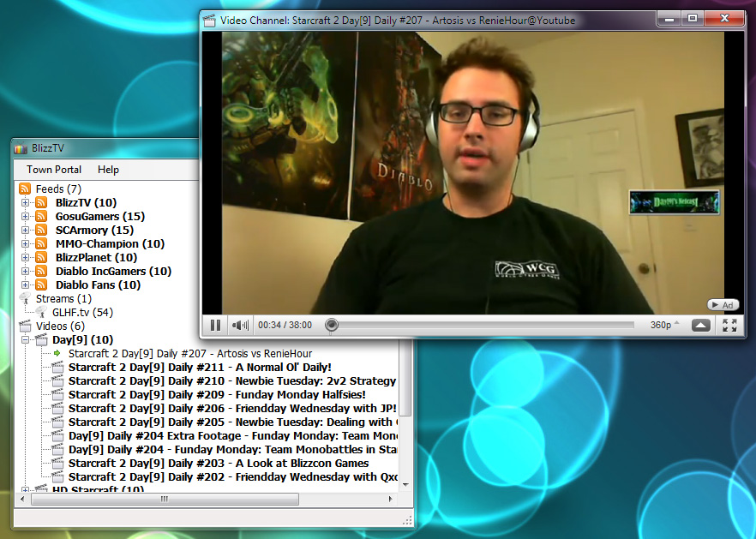756x539 pixels.
Task: Select Daily #209 Funday Monday Halfsies
Action: 217,395
